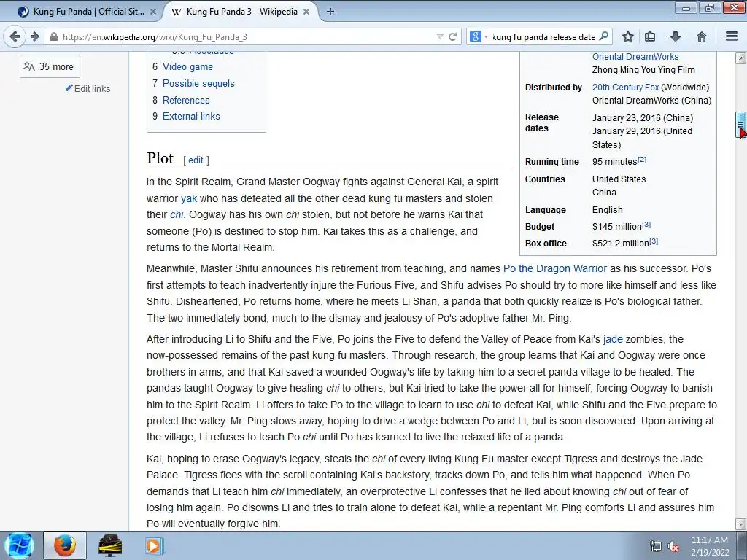This screenshot has height=560, width=747.
Task: Click the scrollbar down arrow
Action: [x=740, y=524]
